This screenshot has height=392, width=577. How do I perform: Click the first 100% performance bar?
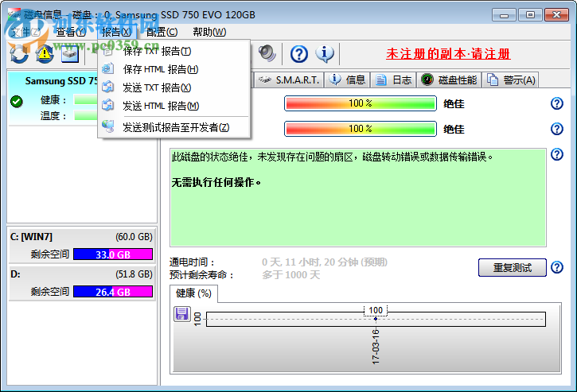click(x=361, y=103)
